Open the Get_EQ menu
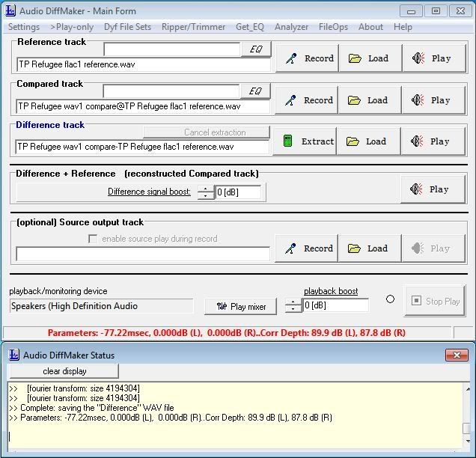 (x=250, y=27)
